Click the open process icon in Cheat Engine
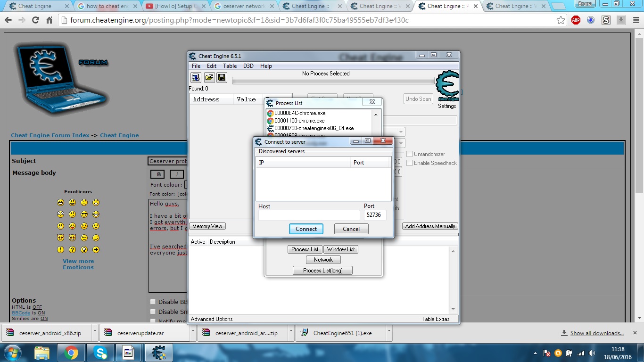 tap(196, 78)
